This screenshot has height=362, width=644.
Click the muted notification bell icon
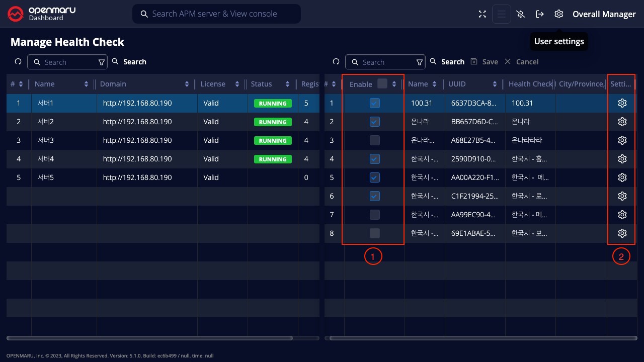point(521,14)
